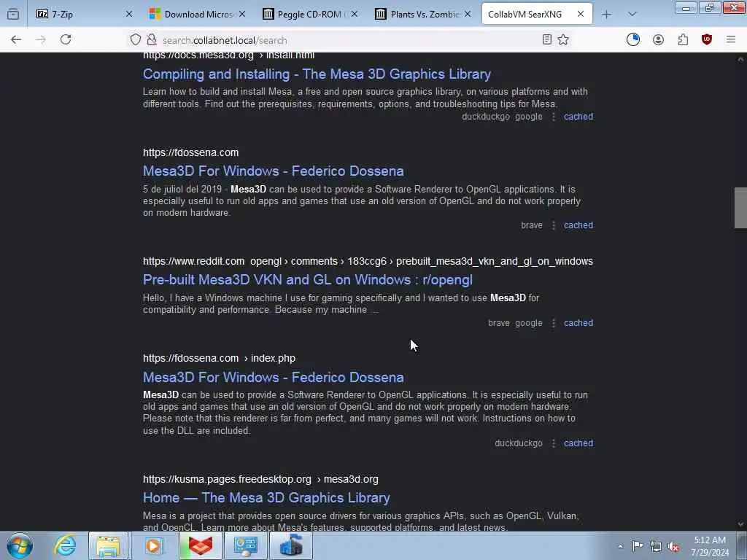Close the Download Microsoft tab
The height and width of the screenshot is (560, 747).
tap(242, 15)
